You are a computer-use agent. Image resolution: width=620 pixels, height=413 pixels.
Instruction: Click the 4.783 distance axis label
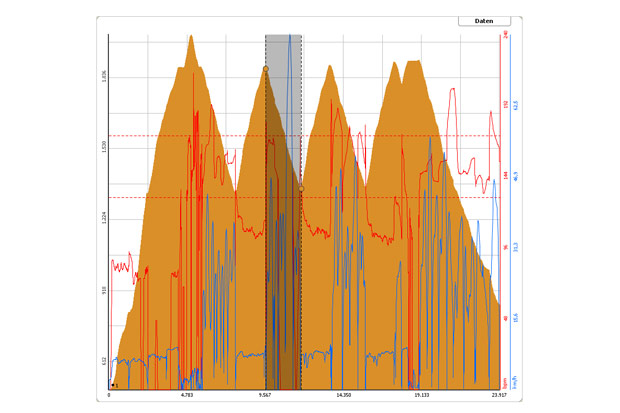pos(186,396)
